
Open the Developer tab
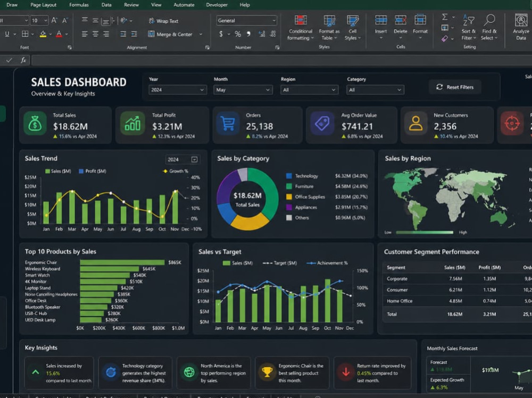(x=217, y=5)
